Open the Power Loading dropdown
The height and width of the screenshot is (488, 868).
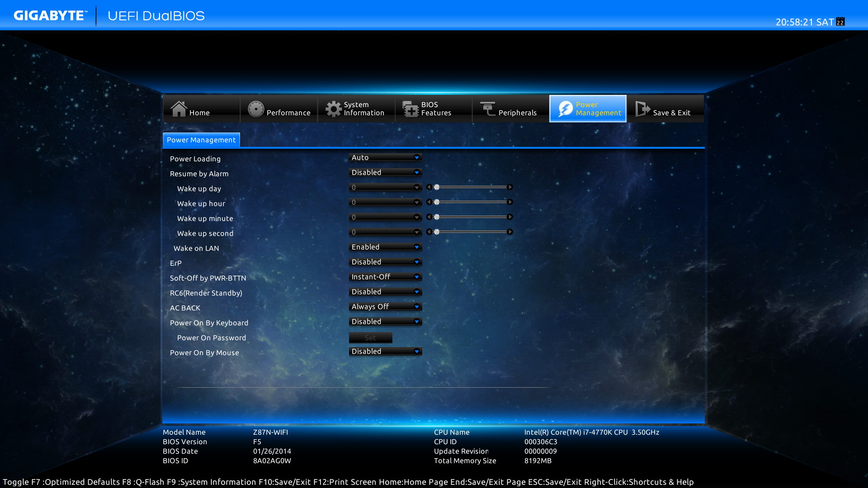click(385, 158)
